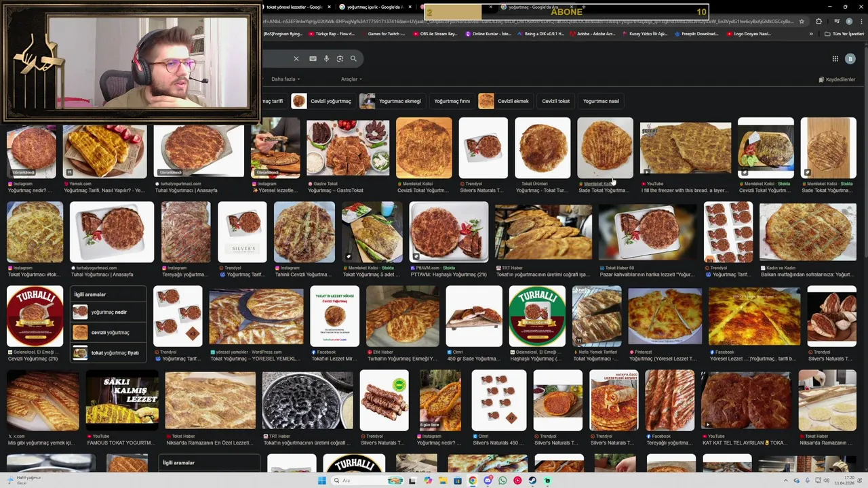Open the Pinterest Yoğurtmaç Yöresel Lezzet image
Viewport: 868px width, 488px height.
[x=665, y=317]
